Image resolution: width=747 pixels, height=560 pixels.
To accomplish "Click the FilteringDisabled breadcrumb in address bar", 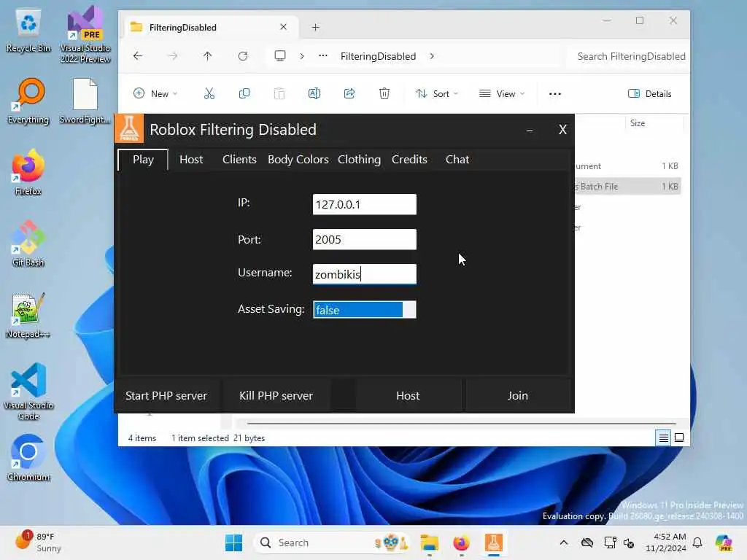I will tap(379, 56).
